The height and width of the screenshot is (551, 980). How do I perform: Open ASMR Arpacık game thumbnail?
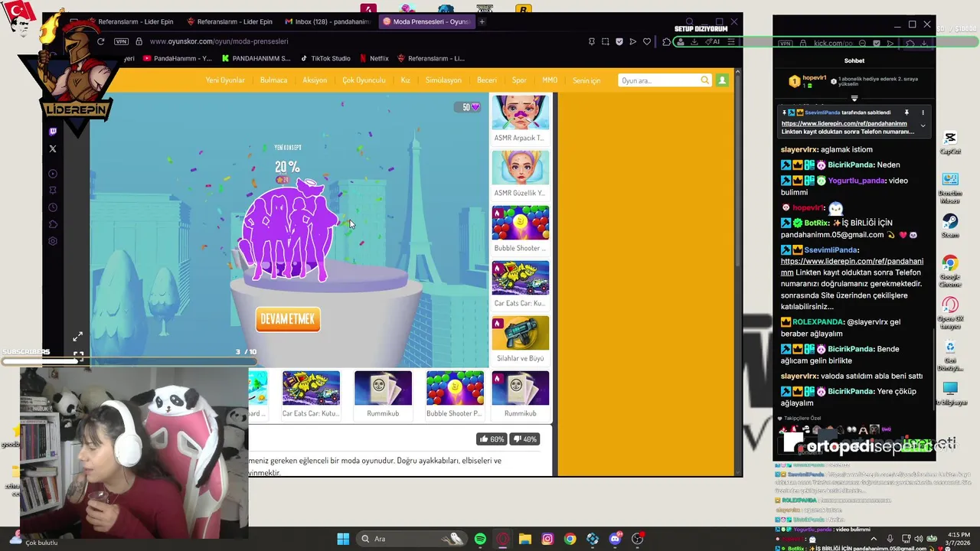tap(520, 112)
